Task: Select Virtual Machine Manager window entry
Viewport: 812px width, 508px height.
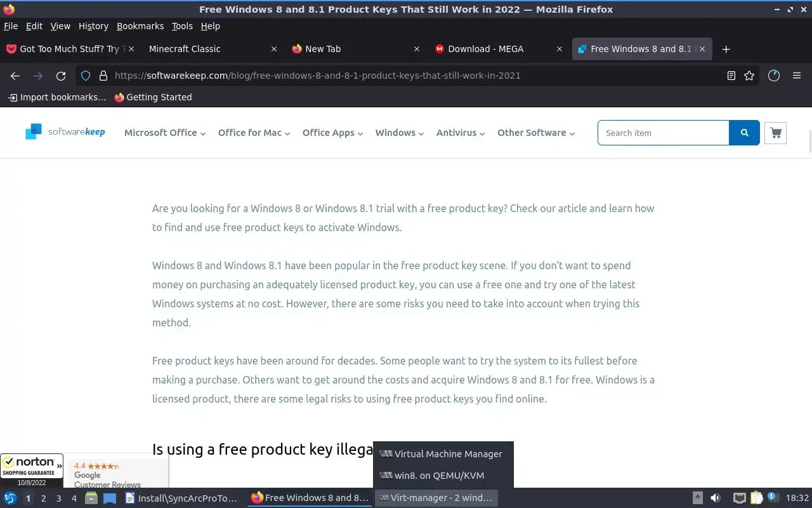Action: 443,454
